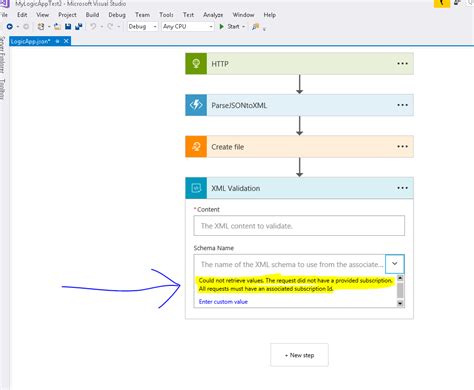Open the ParseJSONtoXML step ellipsis menu

[x=402, y=105]
